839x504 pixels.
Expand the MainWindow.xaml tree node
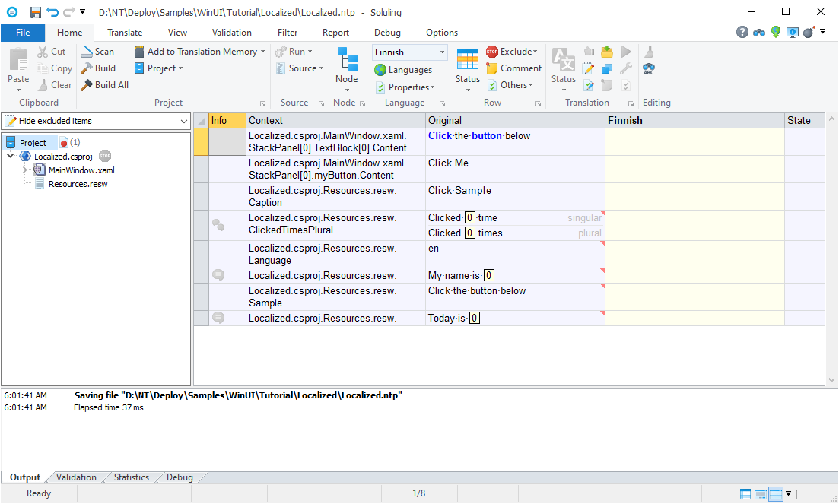[24, 170]
